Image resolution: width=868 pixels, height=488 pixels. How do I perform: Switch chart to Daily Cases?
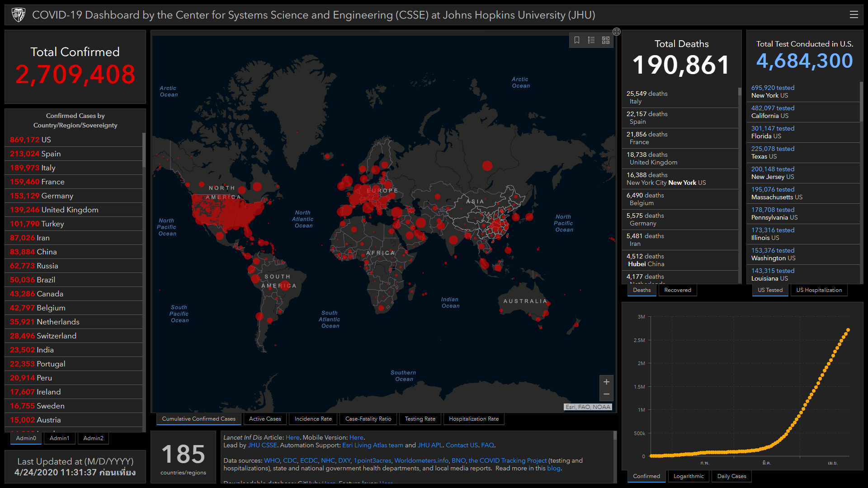pyautogui.click(x=731, y=476)
